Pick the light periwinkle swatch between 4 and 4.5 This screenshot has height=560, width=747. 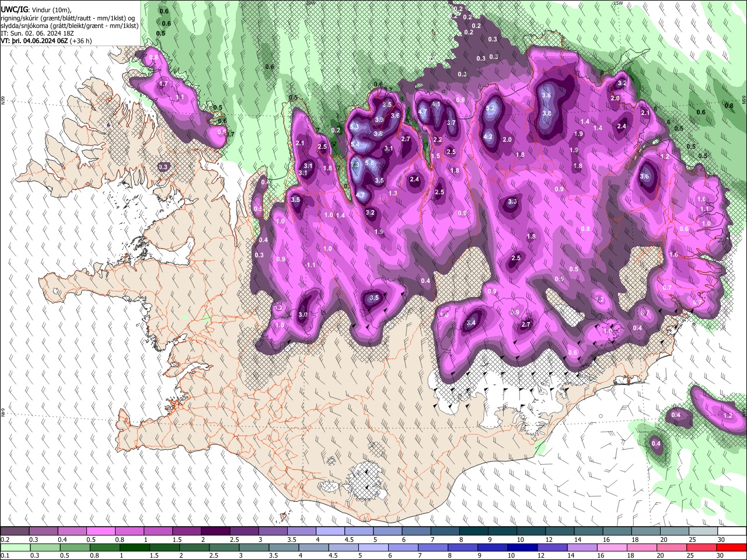(330, 531)
